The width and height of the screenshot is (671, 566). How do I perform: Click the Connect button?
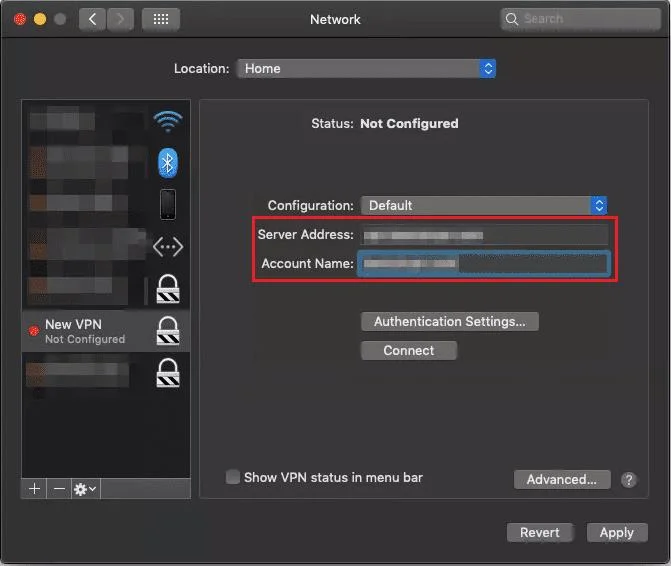[x=409, y=350]
